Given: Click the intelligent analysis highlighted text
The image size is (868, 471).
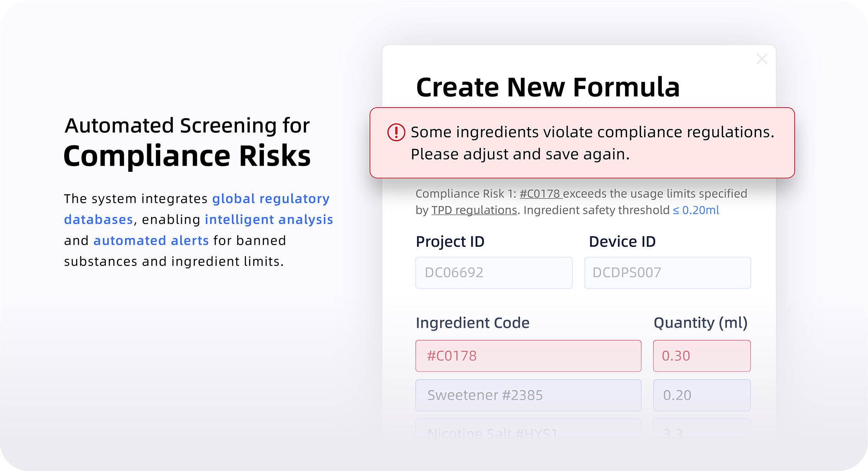Looking at the screenshot, I should 269,219.
